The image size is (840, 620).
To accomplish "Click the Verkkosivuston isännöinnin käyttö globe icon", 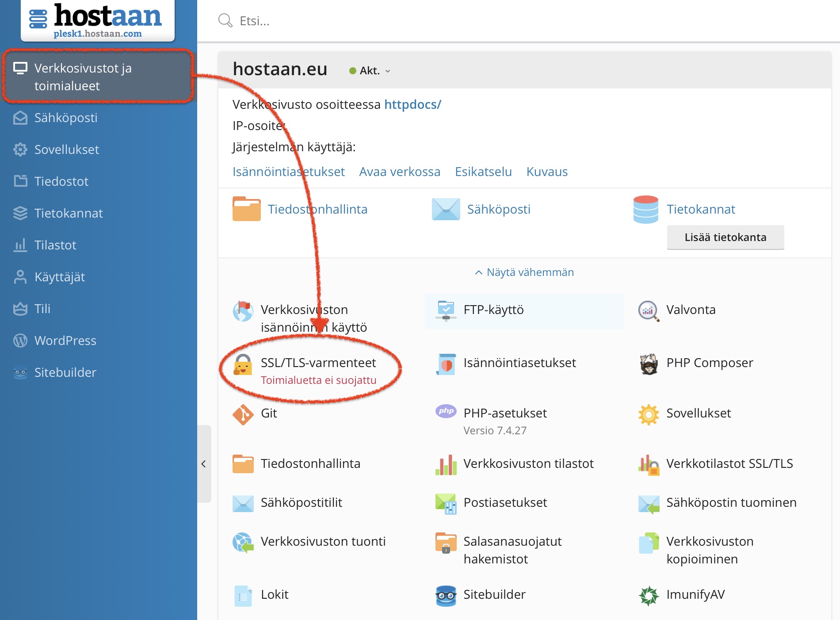I will pyautogui.click(x=243, y=311).
